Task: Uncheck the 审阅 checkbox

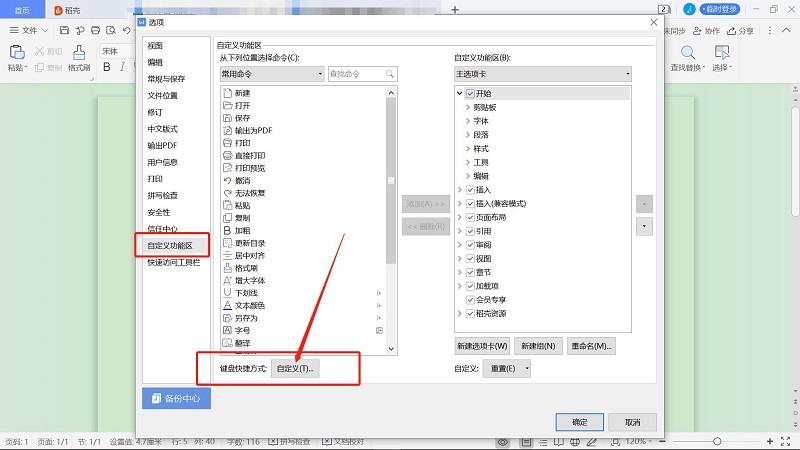Action: (x=470, y=245)
